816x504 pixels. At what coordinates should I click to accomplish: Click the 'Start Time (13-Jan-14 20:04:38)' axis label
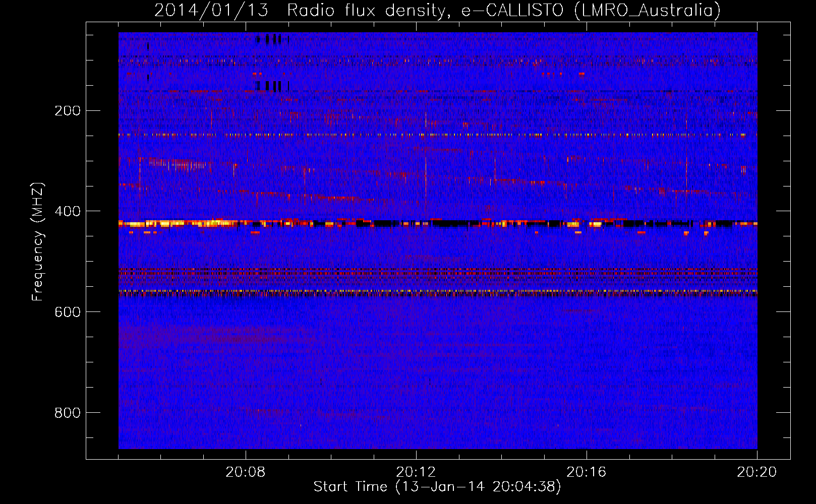click(437, 487)
